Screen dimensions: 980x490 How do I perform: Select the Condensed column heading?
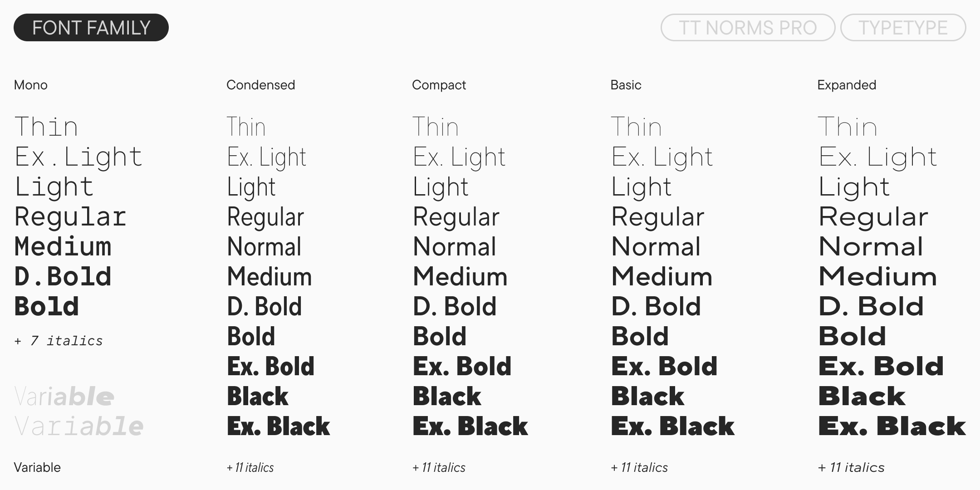pyautogui.click(x=260, y=85)
